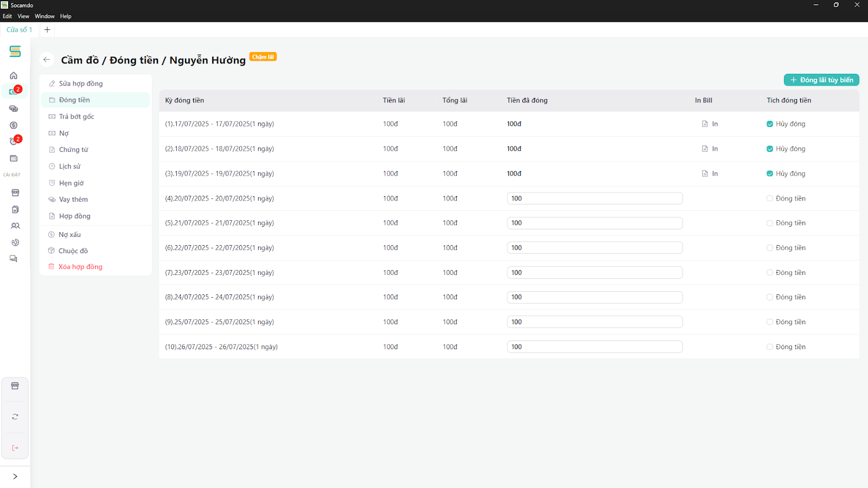
Task: Uncheck 'Hủy đóng' for period 2
Action: coord(770,149)
